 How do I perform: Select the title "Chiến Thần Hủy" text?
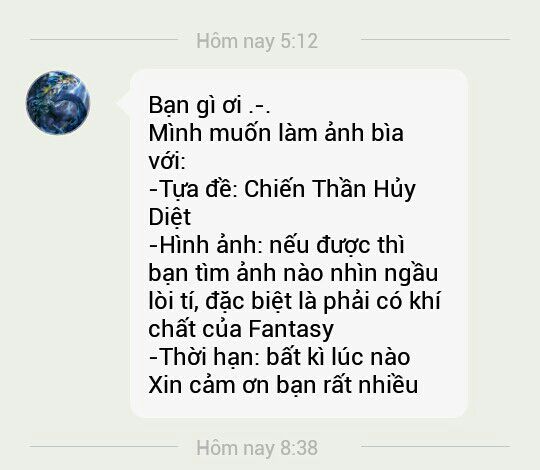(x=330, y=190)
